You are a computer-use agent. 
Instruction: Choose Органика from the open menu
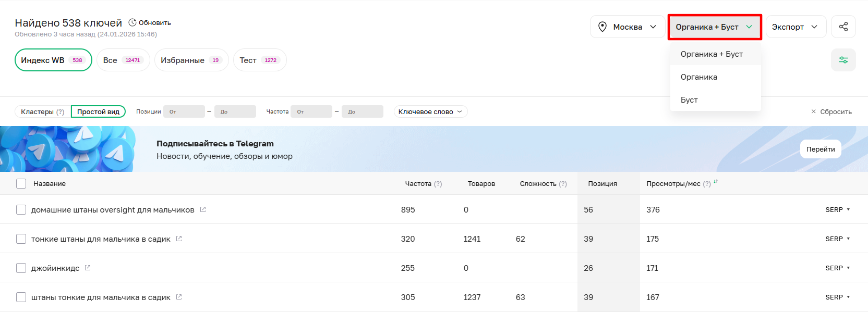(699, 77)
